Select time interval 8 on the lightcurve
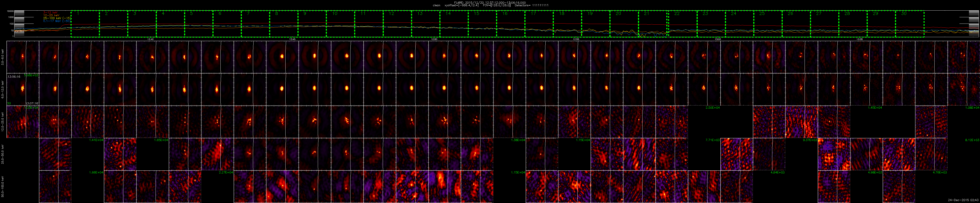The width and height of the screenshot is (980, 203). point(284,24)
